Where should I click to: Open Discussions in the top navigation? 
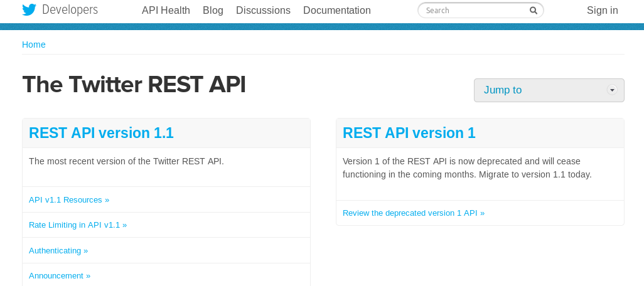tap(263, 10)
